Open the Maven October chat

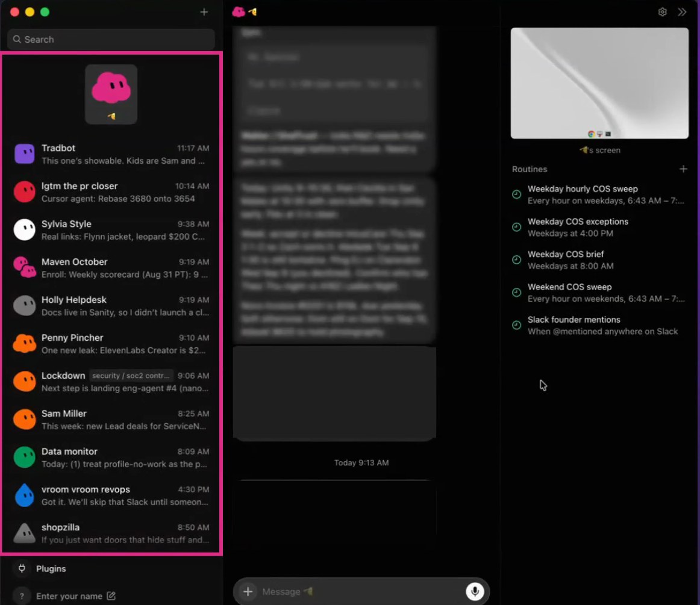coord(111,268)
